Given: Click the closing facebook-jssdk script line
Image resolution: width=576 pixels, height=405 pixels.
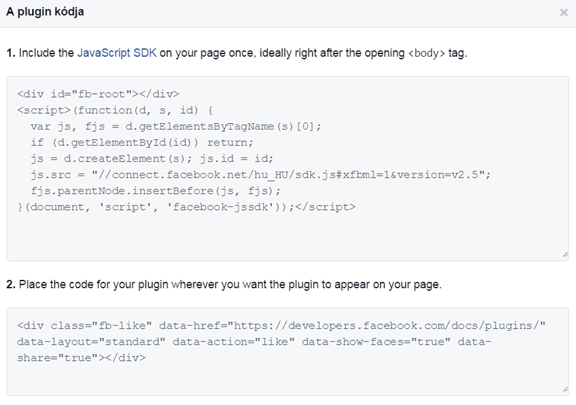Looking at the screenshot, I should [x=186, y=207].
